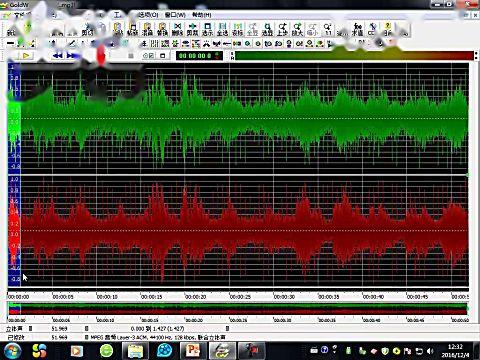Open the Windows Start button
This screenshot has width=480, height=360.
point(12,351)
